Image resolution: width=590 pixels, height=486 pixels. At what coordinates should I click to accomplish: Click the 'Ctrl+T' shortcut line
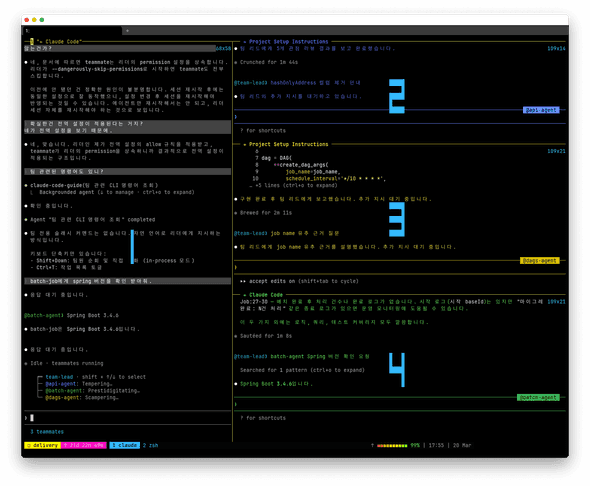(x=66, y=267)
